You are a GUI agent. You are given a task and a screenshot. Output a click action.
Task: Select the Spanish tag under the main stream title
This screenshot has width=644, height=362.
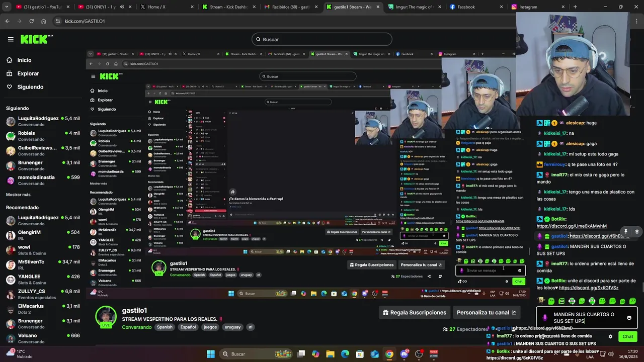pyautogui.click(x=165, y=327)
